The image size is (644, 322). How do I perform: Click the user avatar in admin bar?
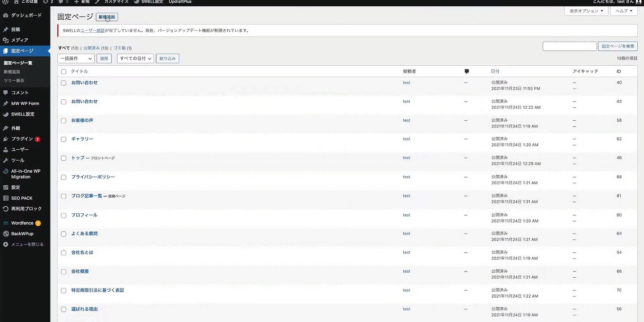[639, 2]
